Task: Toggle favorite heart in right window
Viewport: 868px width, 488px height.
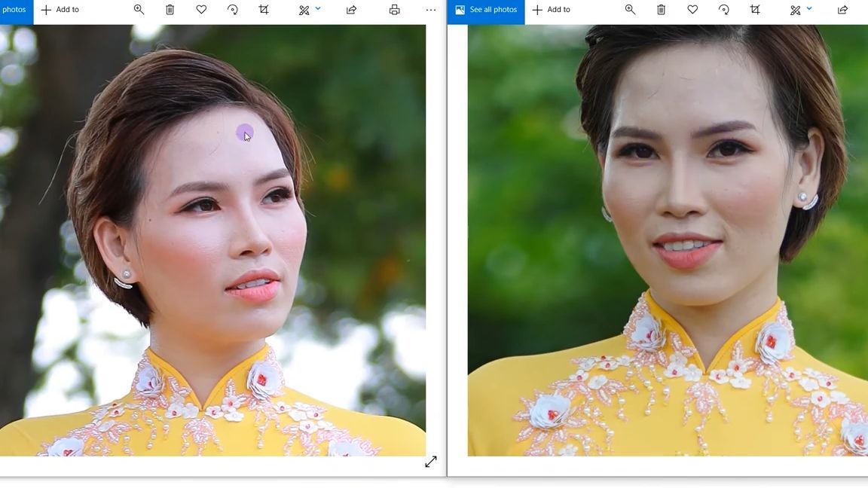Action: point(692,10)
